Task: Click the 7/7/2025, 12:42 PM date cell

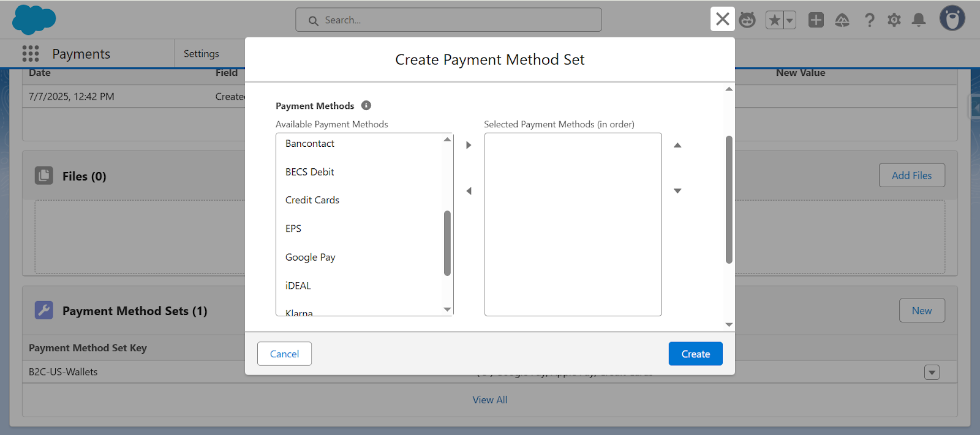Action: [x=72, y=97]
